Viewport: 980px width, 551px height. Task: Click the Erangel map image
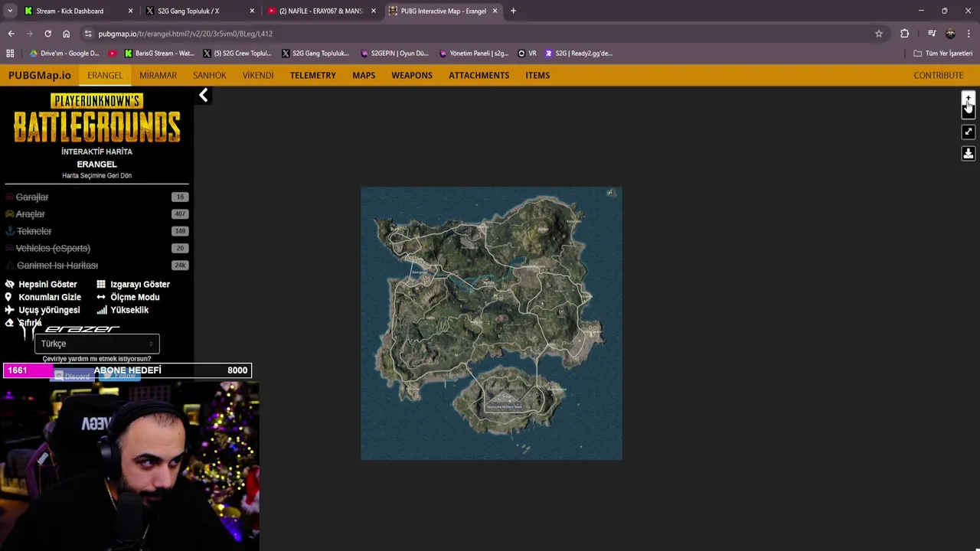click(x=492, y=323)
